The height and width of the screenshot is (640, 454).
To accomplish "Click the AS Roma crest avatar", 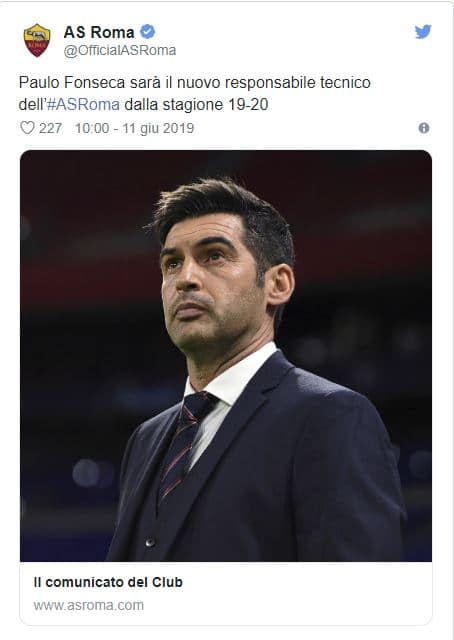I will pyautogui.click(x=37, y=40).
